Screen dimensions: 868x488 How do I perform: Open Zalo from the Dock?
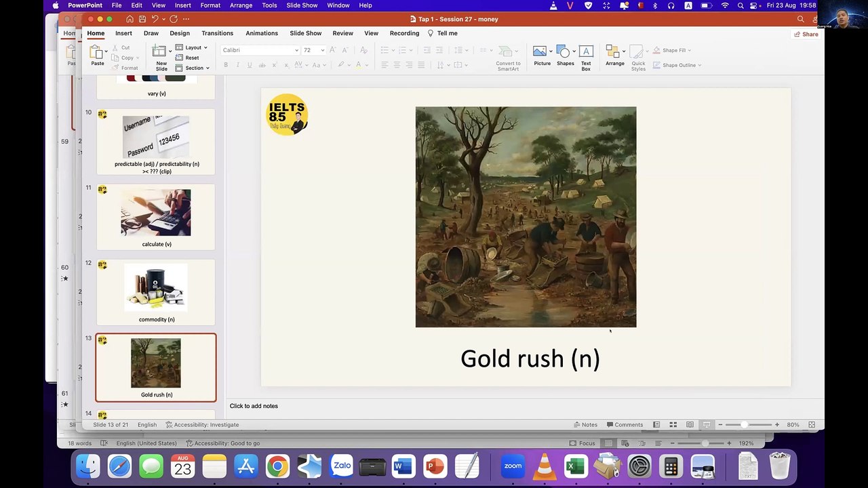click(x=341, y=466)
